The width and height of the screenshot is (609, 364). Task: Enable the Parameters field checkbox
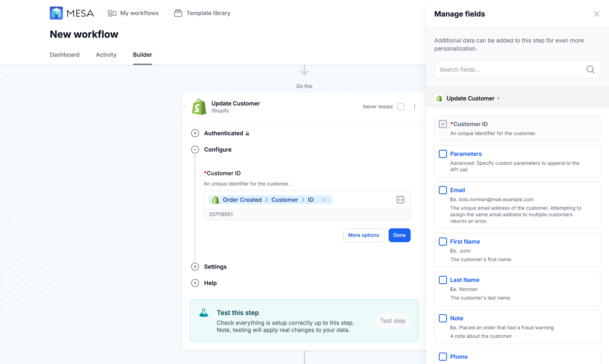443,154
